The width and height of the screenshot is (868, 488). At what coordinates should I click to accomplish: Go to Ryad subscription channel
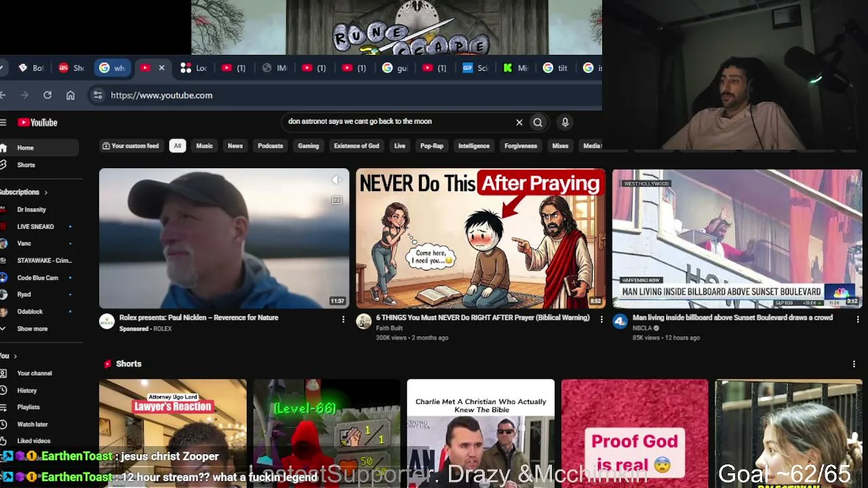(x=24, y=294)
